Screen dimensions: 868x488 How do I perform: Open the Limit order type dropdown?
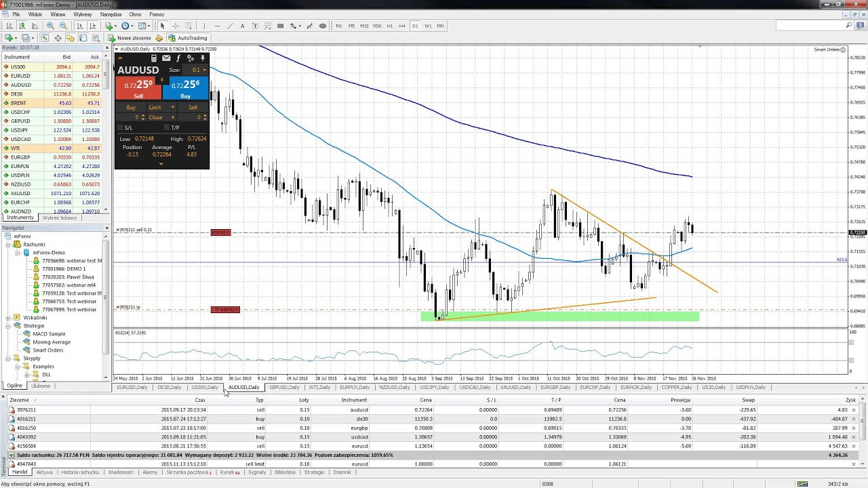(172, 107)
